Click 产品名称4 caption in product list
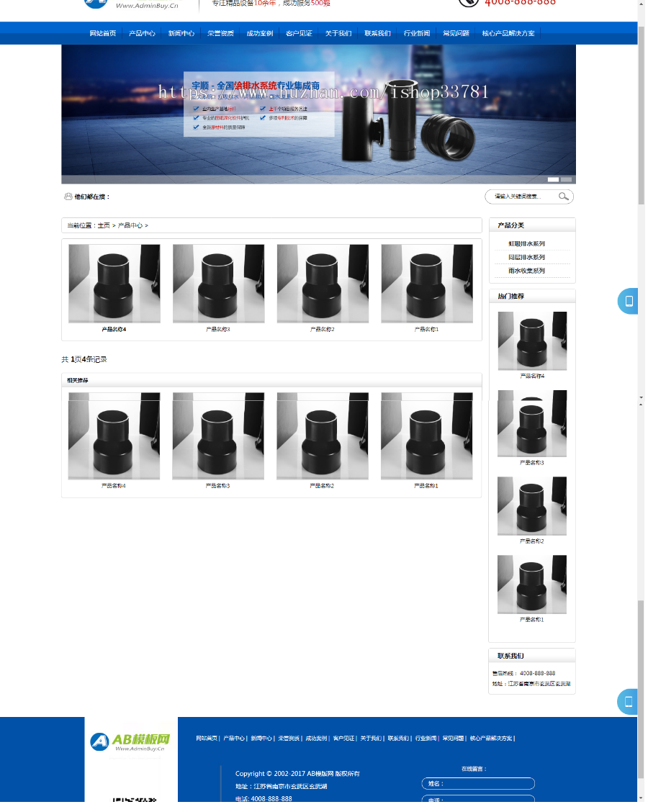The width and height of the screenshot is (648, 812). 114,330
